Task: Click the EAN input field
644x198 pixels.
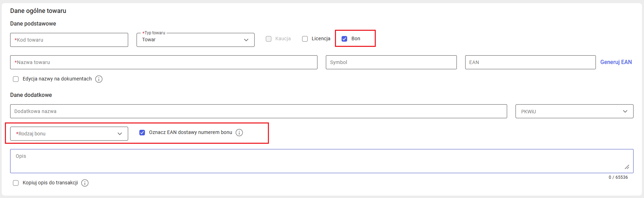Action: tap(530, 62)
